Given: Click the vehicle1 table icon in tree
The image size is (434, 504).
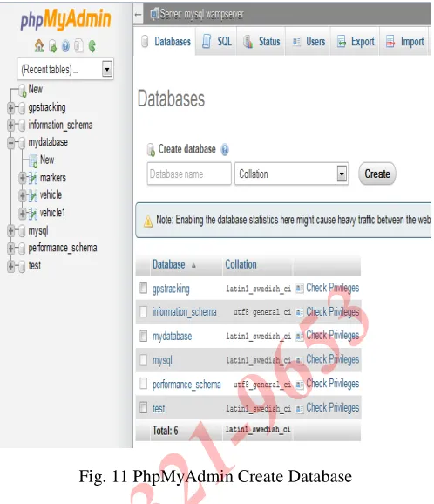Looking at the screenshot, I should (33, 213).
